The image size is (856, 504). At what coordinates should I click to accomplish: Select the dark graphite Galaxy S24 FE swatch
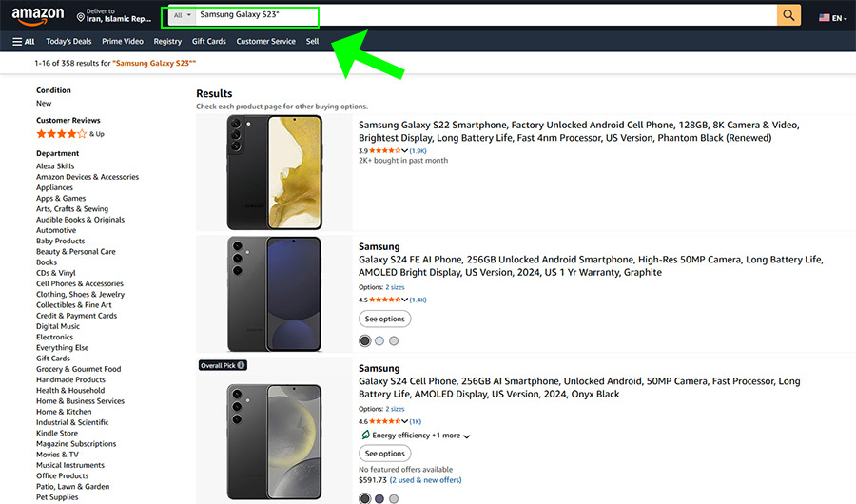(364, 341)
